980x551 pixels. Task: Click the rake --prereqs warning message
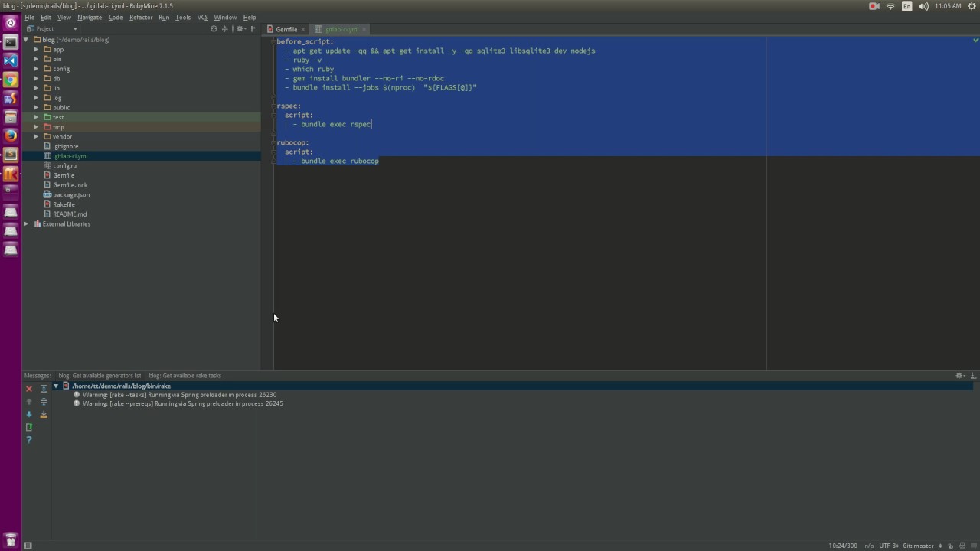(x=182, y=403)
